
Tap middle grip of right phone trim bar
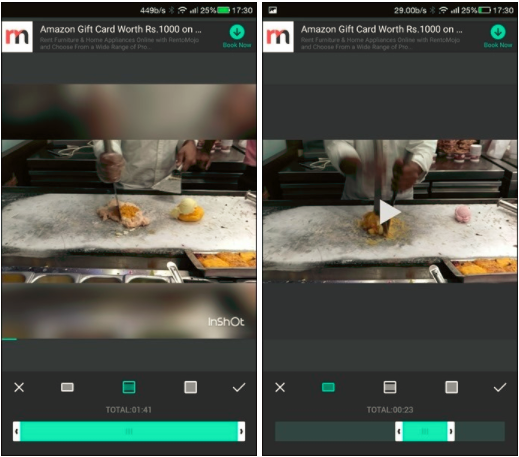tap(425, 432)
